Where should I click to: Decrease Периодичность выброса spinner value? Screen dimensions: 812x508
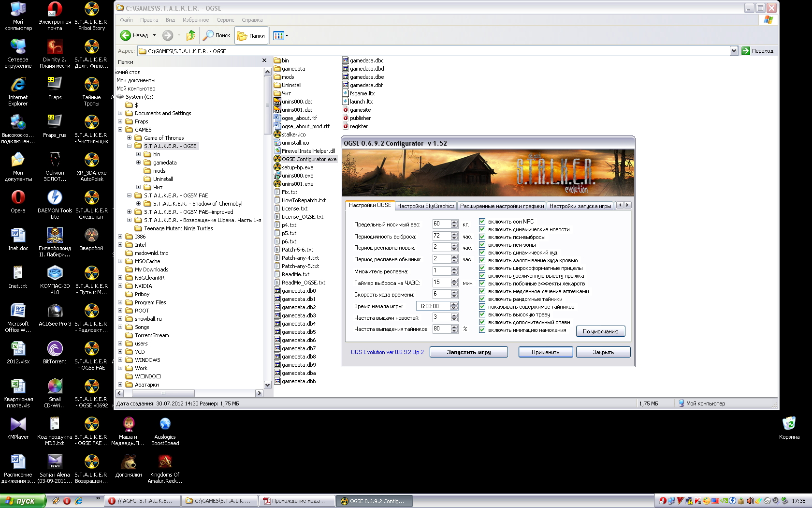(454, 238)
